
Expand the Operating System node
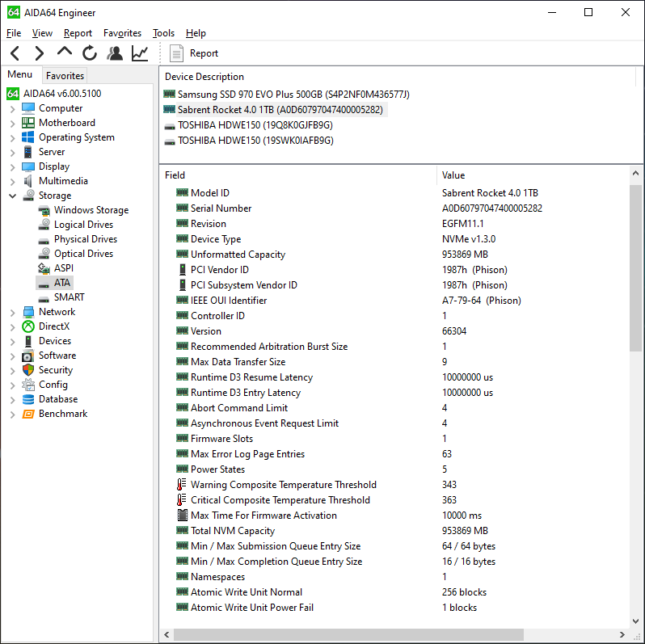click(12, 138)
